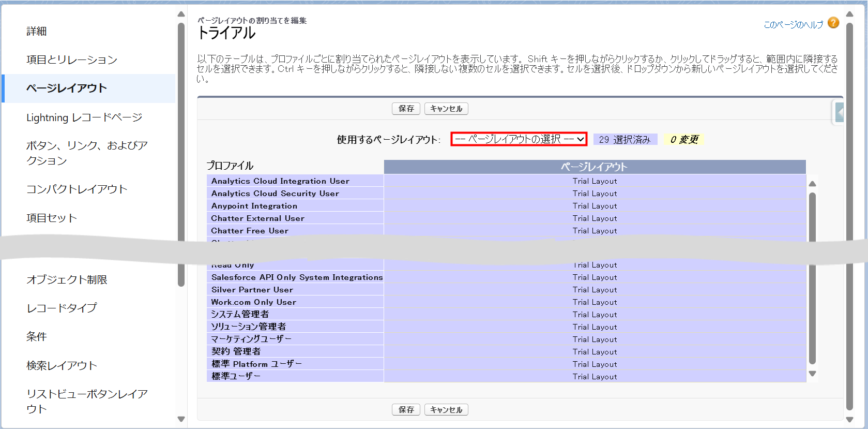Click the main page scroll up arrow
Image resolution: width=868 pixels, height=429 pixels.
[849, 14]
